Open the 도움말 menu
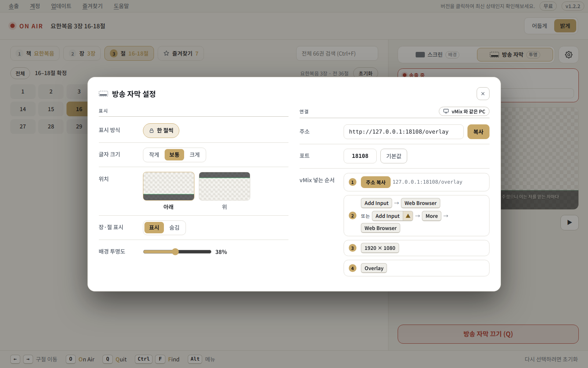The image size is (588, 368). tap(121, 6)
